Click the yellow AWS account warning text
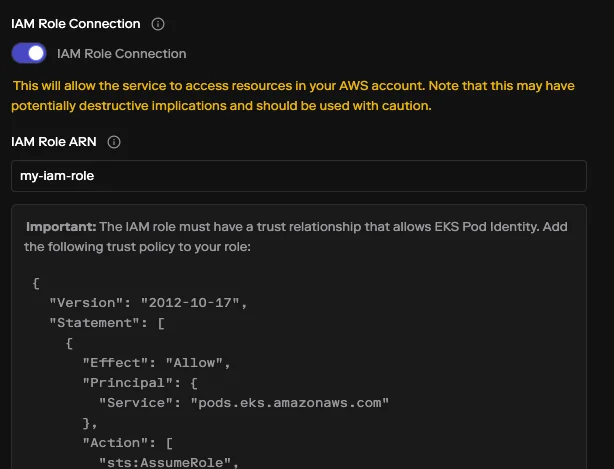Screen dimensions: 614x469 pos(293,96)
